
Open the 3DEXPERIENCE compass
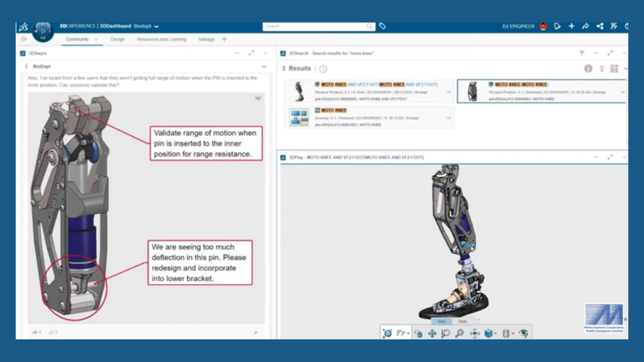(43, 32)
